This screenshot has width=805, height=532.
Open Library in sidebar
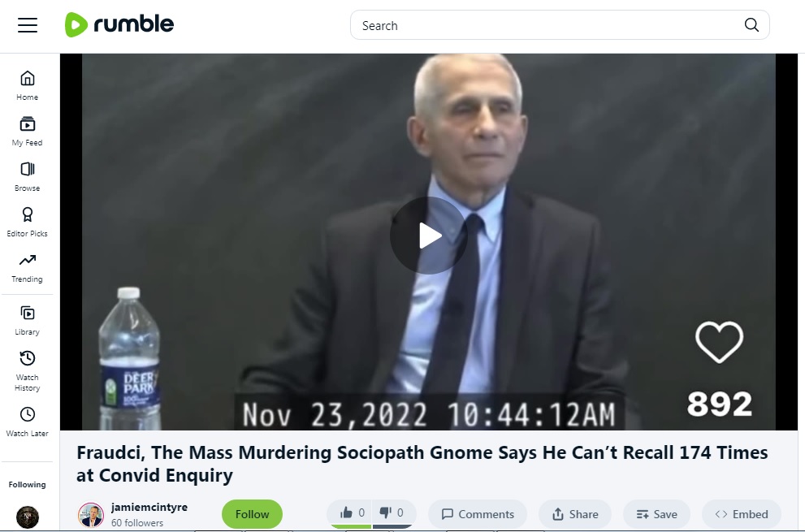[x=27, y=321]
